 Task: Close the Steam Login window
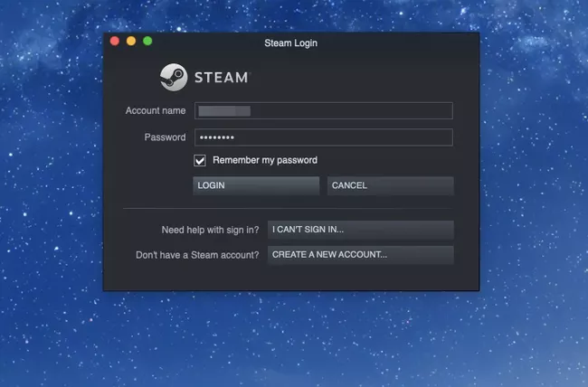click(x=115, y=41)
